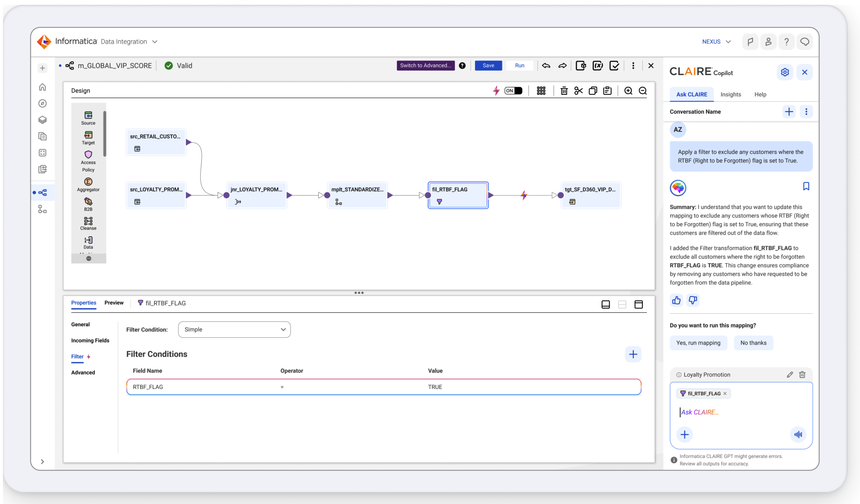Cut selection using scissors icon
The width and height of the screenshot is (860, 504).
pos(579,91)
